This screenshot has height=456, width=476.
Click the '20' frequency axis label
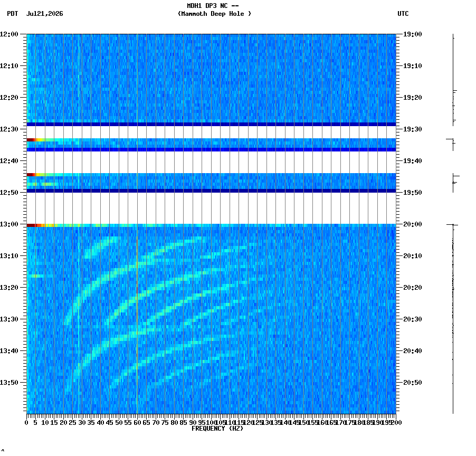click(63, 423)
